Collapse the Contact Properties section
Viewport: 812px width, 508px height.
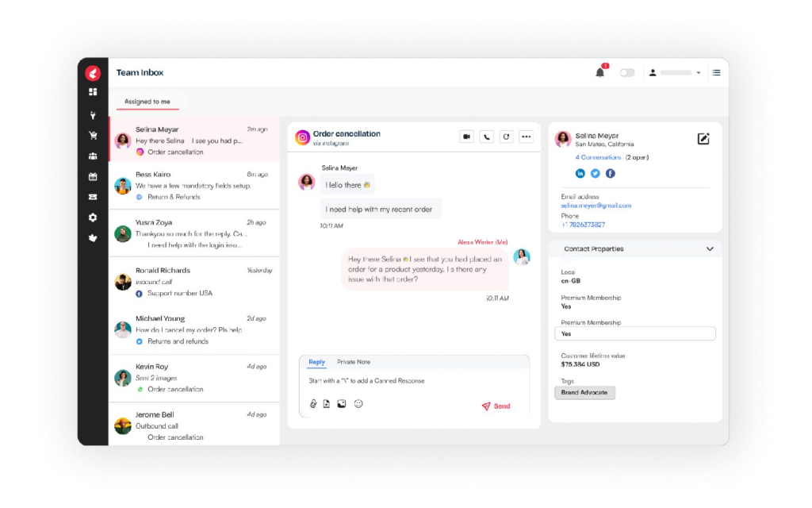(x=709, y=249)
